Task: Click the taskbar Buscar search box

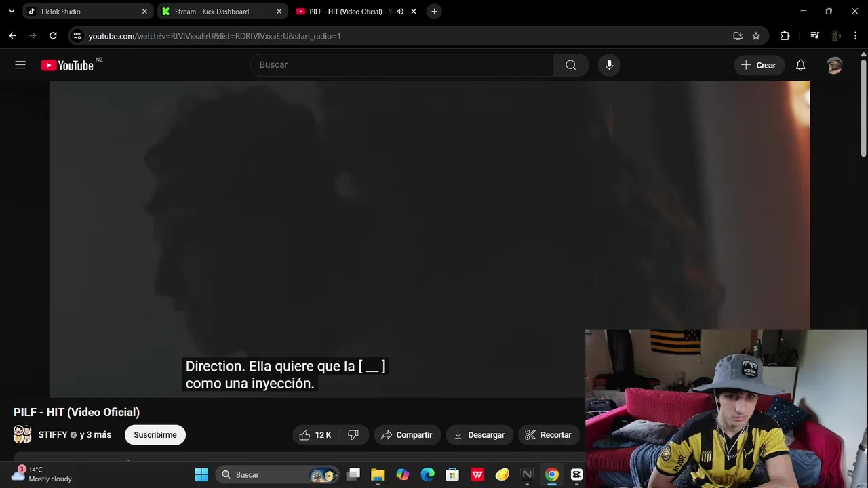Action: click(277, 474)
